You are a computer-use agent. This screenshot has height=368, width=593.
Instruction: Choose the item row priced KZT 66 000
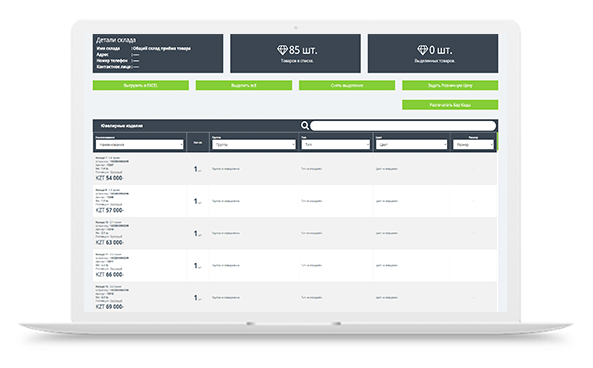pyautogui.click(x=295, y=266)
